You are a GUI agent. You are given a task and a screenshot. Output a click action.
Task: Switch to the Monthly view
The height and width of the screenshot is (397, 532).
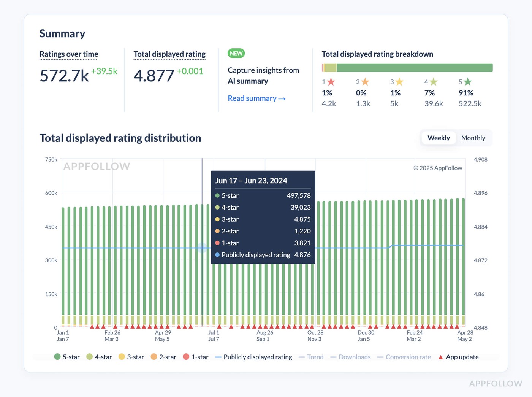coord(473,138)
